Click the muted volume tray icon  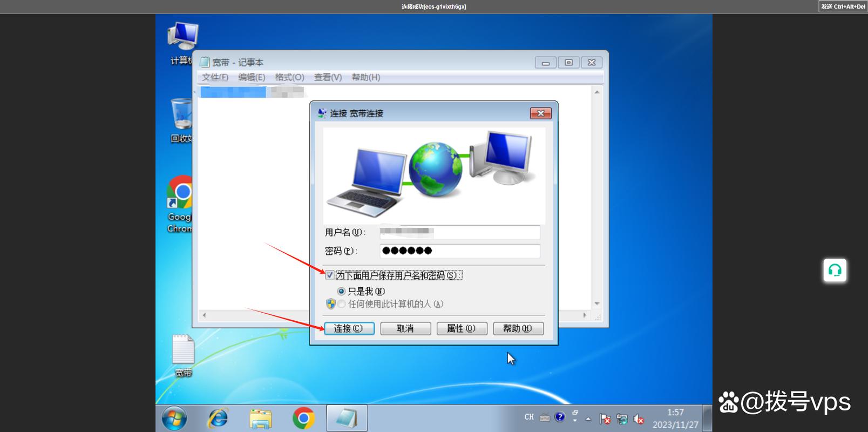pyautogui.click(x=639, y=418)
